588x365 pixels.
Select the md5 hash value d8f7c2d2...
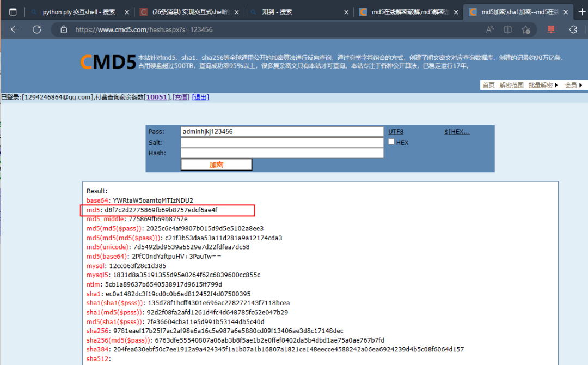coord(161,210)
